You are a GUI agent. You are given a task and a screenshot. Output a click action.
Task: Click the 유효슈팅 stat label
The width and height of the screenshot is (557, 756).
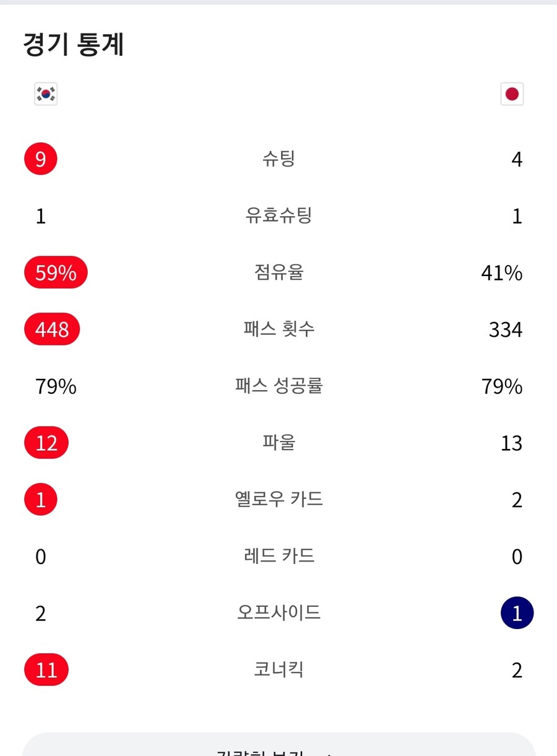tap(278, 215)
